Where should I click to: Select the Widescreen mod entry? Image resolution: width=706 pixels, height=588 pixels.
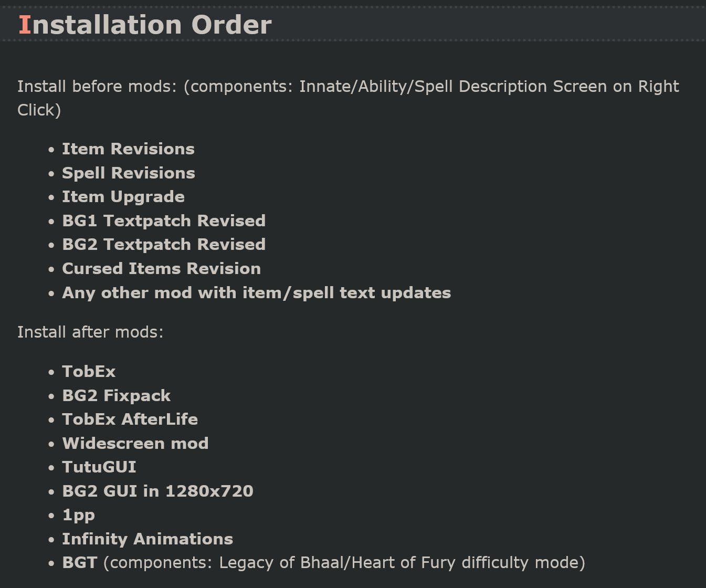(135, 444)
